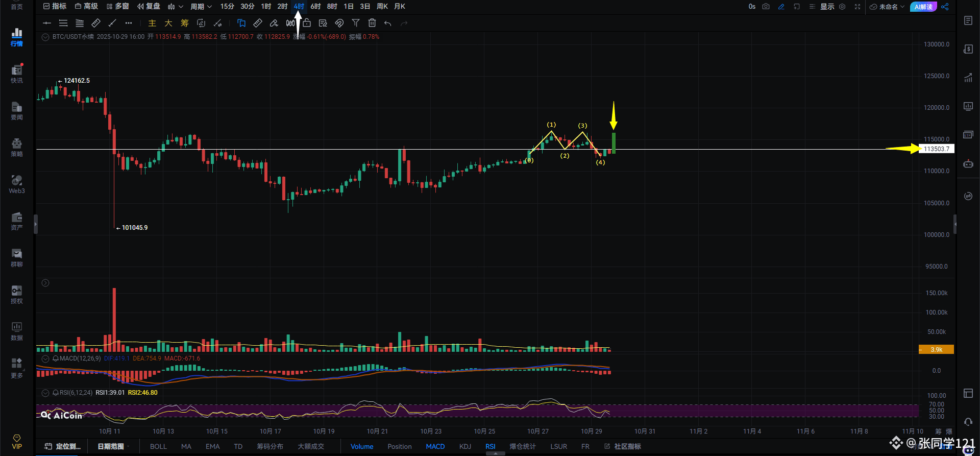Click the trash delete drawings icon
The width and height of the screenshot is (980, 456).
372,23
